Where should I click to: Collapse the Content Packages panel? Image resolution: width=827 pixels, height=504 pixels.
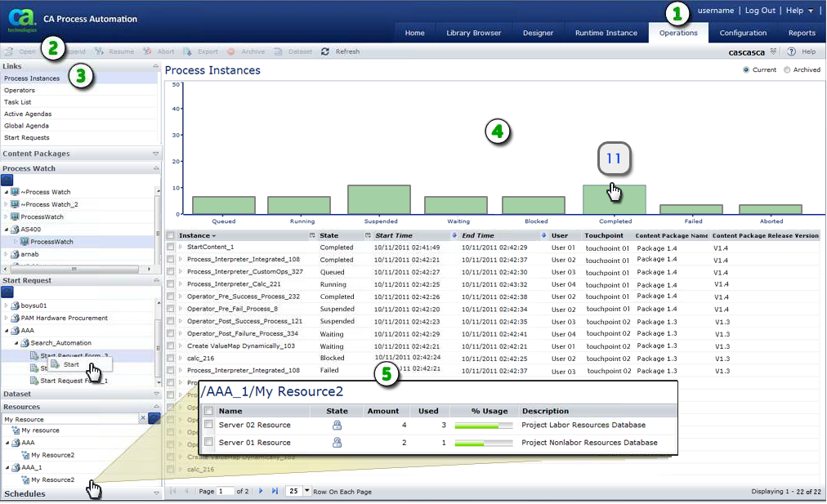click(155, 153)
